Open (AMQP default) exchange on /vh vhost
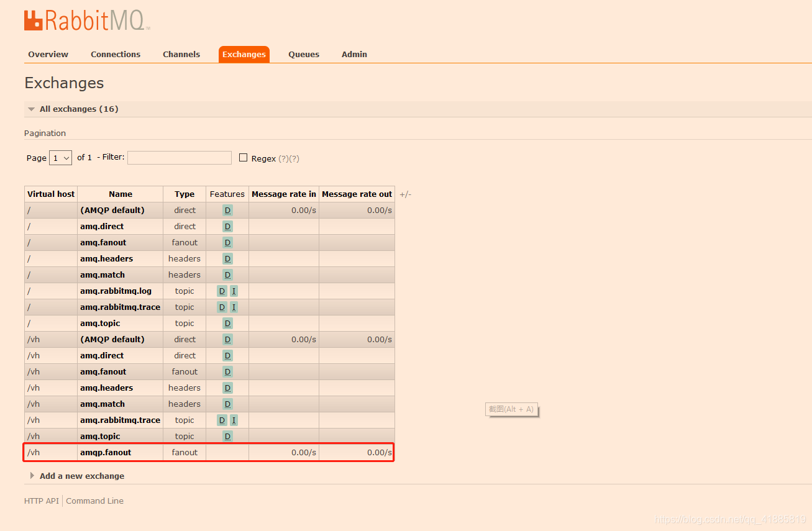Viewport: 812px width, 531px height. coord(112,340)
